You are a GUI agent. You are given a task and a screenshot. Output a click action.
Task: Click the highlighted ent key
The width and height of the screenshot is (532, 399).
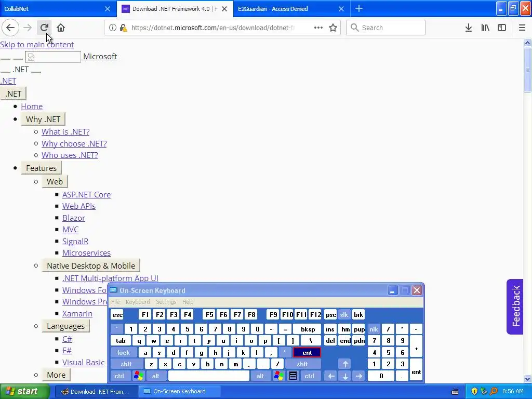307,353
